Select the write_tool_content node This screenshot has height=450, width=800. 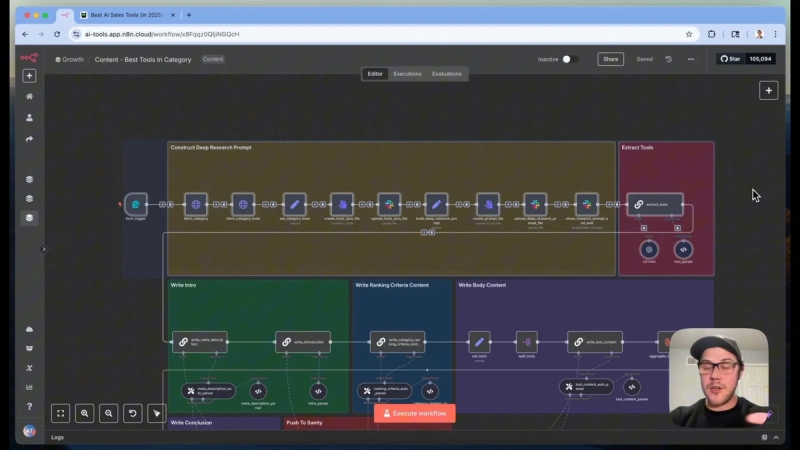tap(595, 342)
